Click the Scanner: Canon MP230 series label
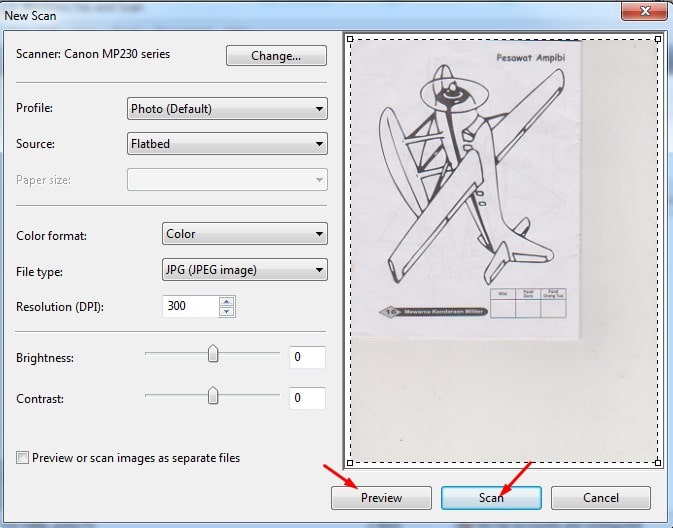The height and width of the screenshot is (528, 673). click(x=93, y=54)
